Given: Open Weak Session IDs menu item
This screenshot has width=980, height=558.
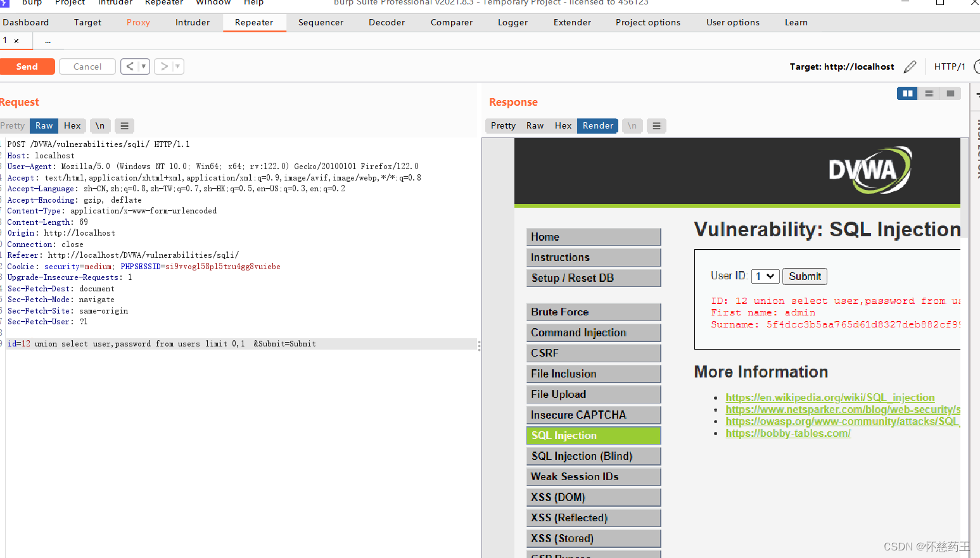Looking at the screenshot, I should 594,476.
